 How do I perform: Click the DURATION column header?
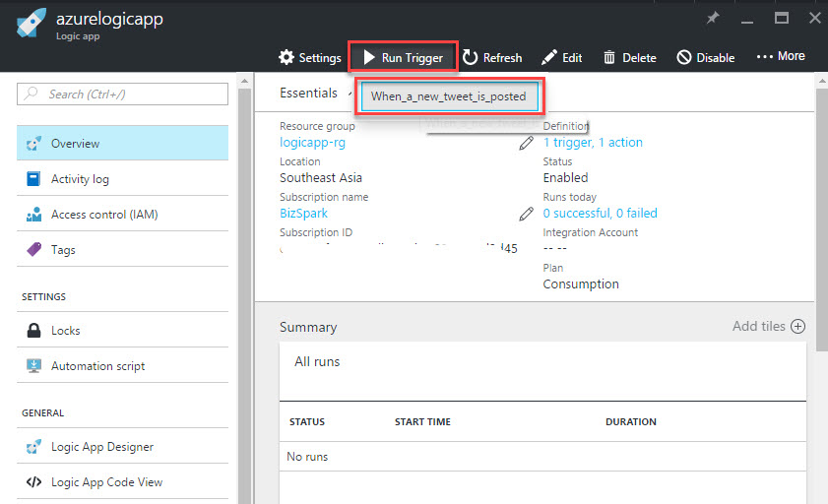point(630,421)
